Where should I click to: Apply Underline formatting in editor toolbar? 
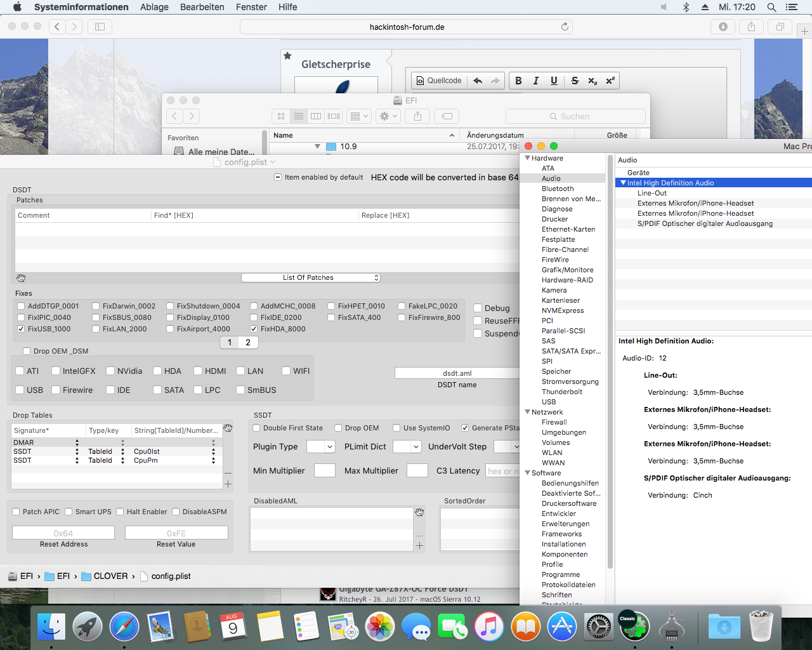[554, 81]
